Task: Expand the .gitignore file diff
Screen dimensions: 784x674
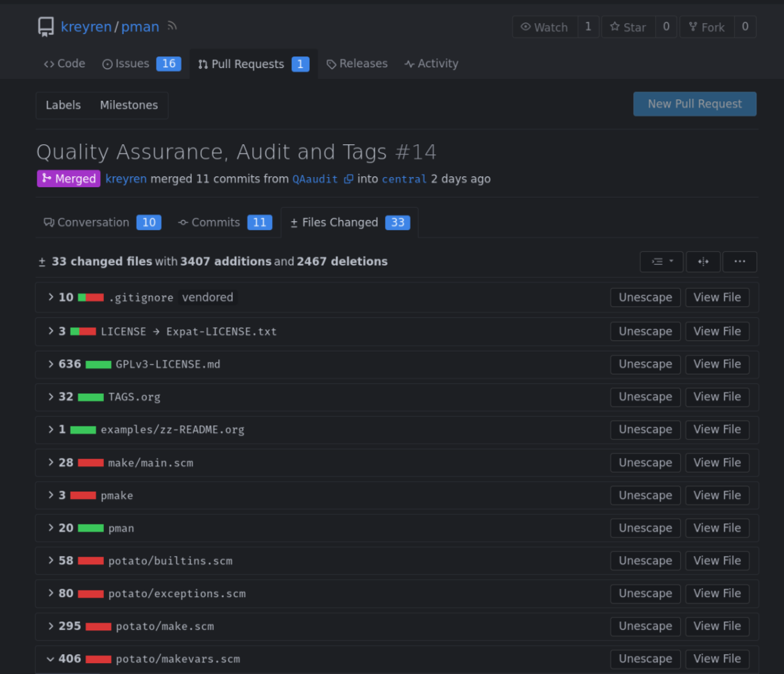Action: 51,298
